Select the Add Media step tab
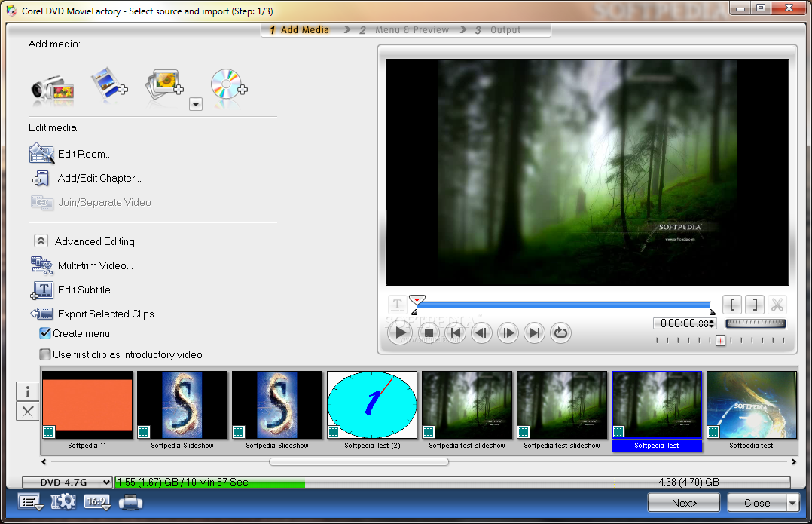812x524 pixels. pyautogui.click(x=299, y=30)
